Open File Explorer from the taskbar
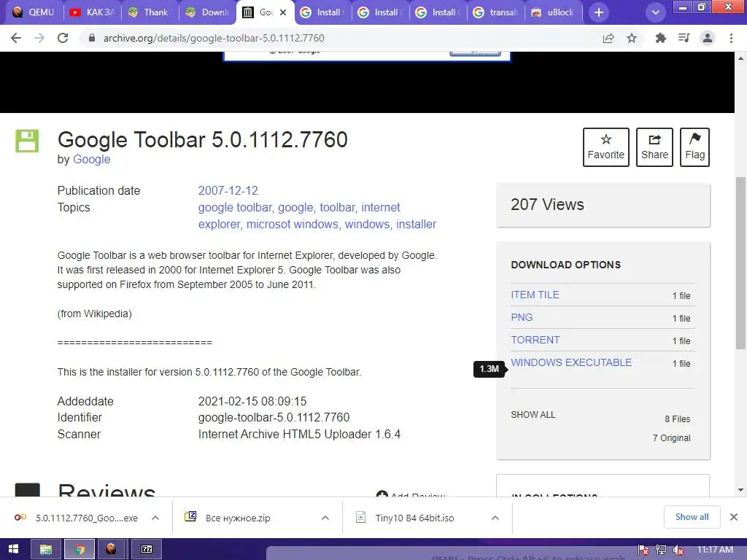The image size is (747, 560). 46,550
